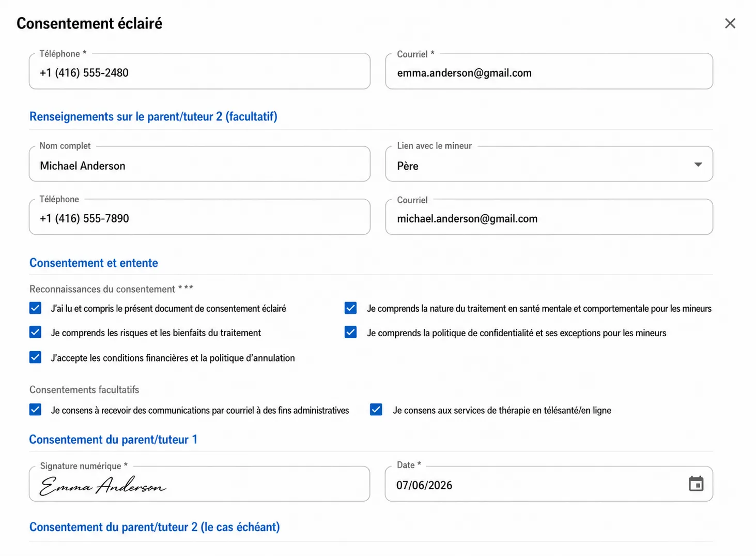
Task: Click the Signature numérique field with Emma Anderson
Action: tap(199, 484)
